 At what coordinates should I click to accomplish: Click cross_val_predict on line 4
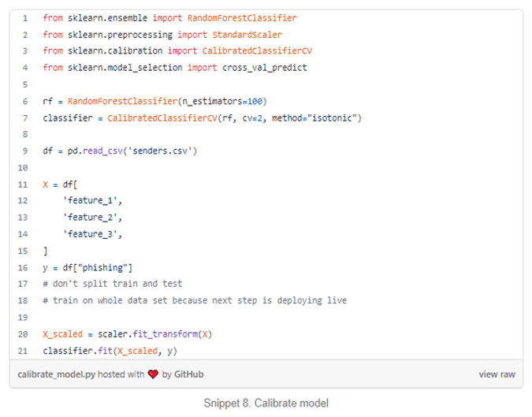264,68
